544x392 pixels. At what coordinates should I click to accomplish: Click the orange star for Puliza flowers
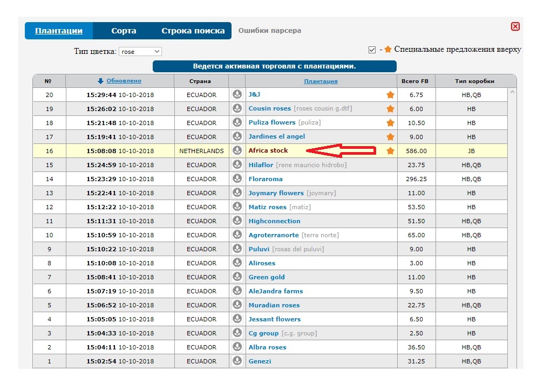(390, 123)
